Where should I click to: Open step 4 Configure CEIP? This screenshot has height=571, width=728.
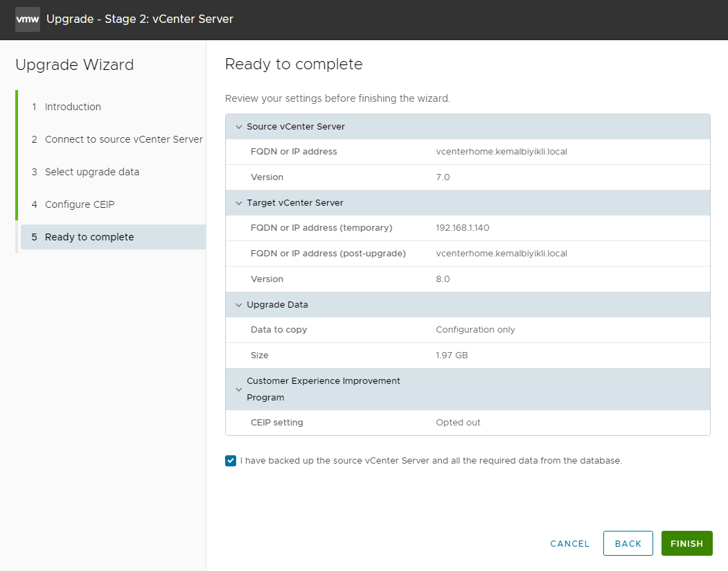click(x=73, y=204)
